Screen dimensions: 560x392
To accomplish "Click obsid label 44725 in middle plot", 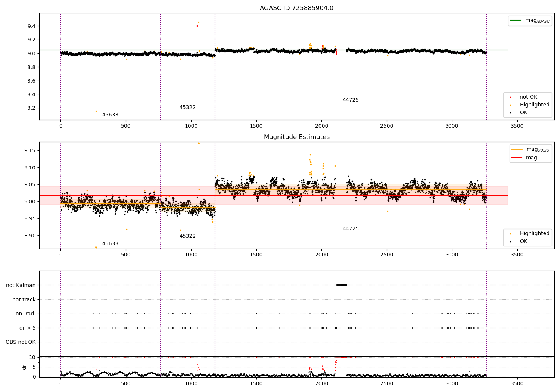I will (351, 228).
